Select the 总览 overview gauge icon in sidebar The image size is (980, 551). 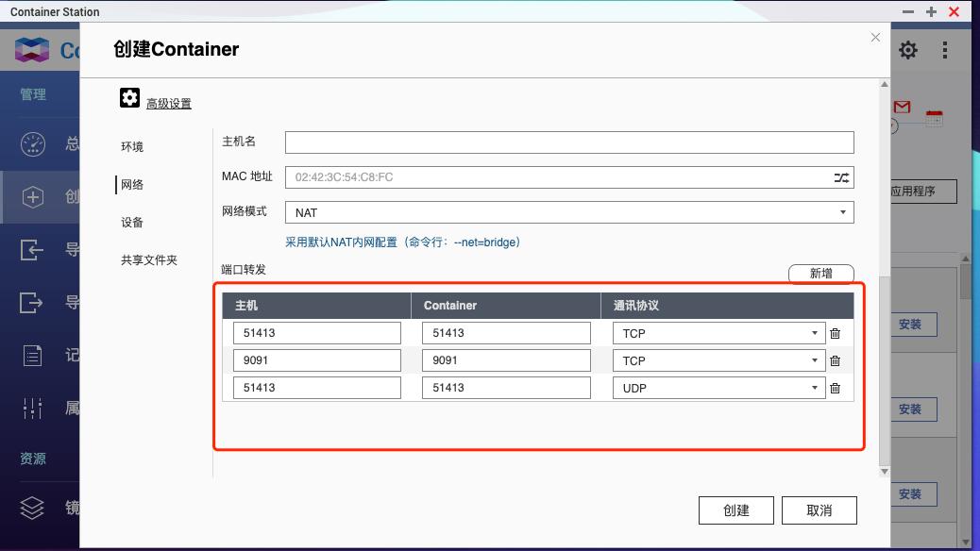tap(32, 143)
